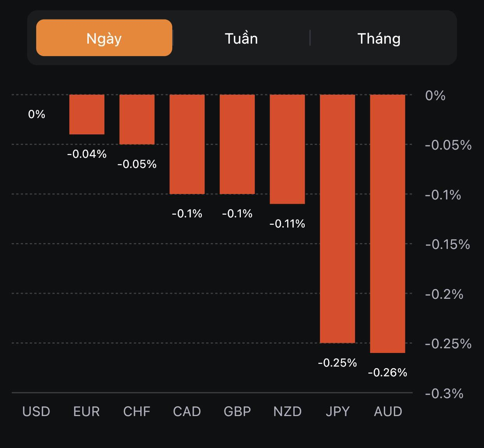Select the CAD bar in chart
Image resolution: width=484 pixels, height=448 pixels.
pos(187,144)
